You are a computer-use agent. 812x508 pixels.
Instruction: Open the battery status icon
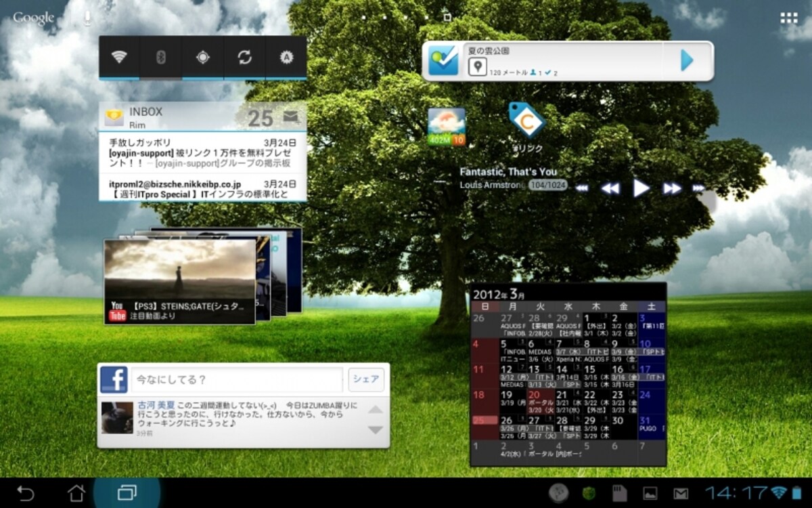pyautogui.click(x=796, y=492)
